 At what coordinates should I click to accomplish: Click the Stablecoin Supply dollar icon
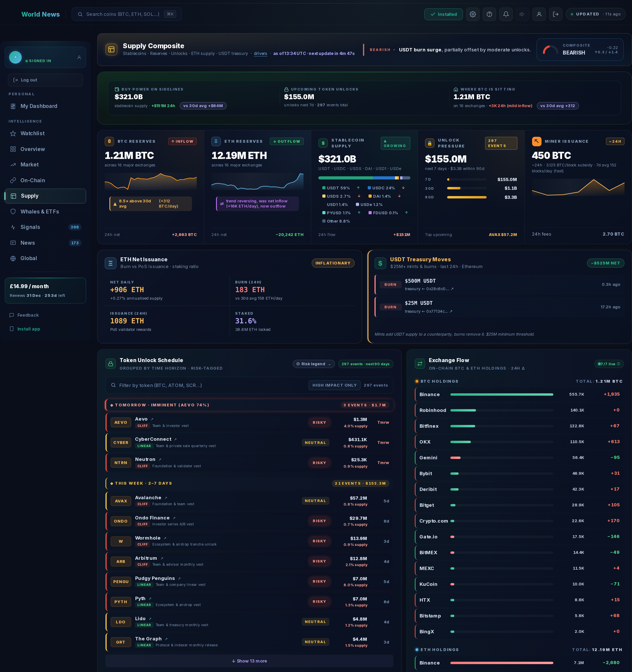(x=323, y=143)
